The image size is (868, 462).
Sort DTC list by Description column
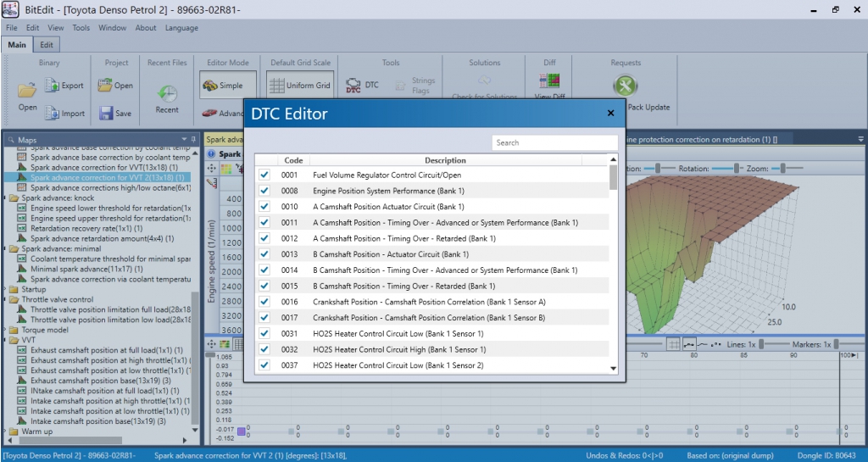click(x=446, y=160)
